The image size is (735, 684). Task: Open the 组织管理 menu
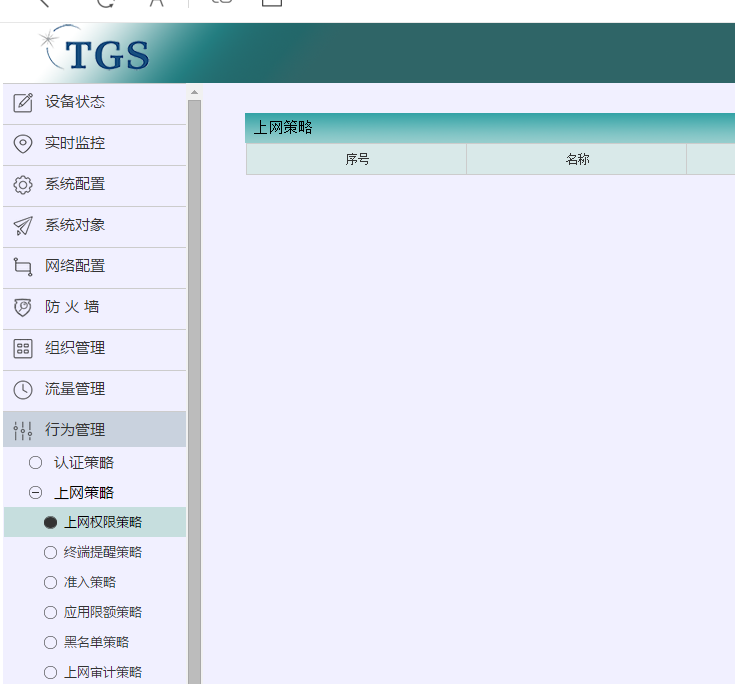[94, 350]
